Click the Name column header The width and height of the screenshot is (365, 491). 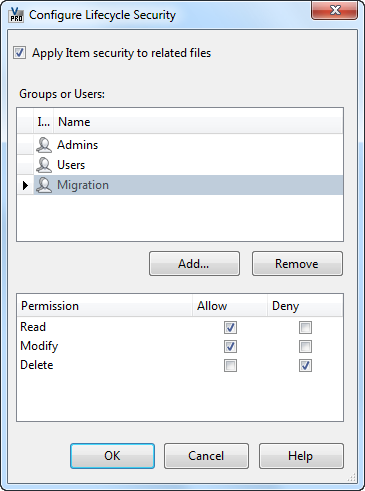198,122
